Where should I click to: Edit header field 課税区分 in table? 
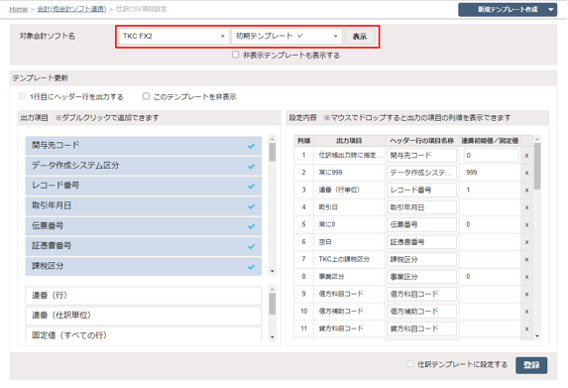(422, 259)
